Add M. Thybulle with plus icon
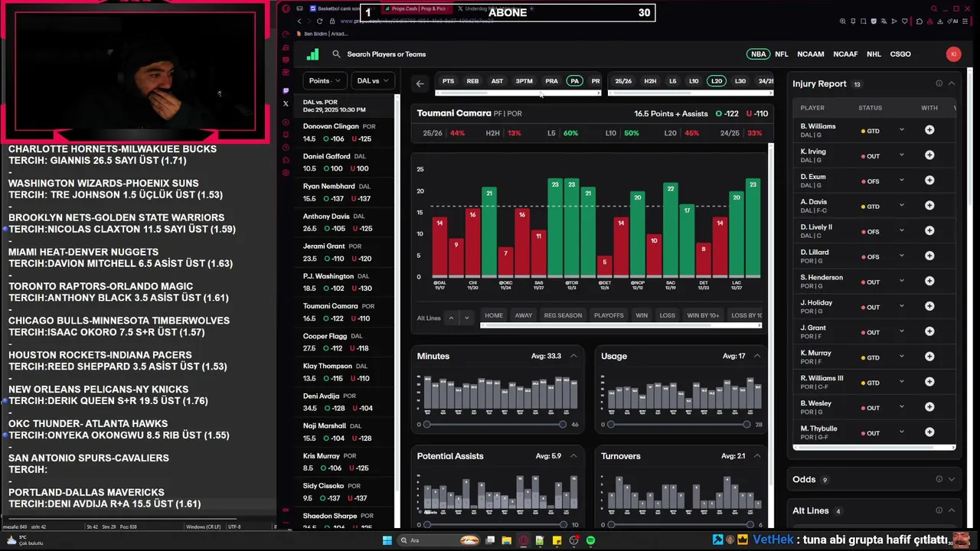The width and height of the screenshot is (980, 551). (929, 432)
